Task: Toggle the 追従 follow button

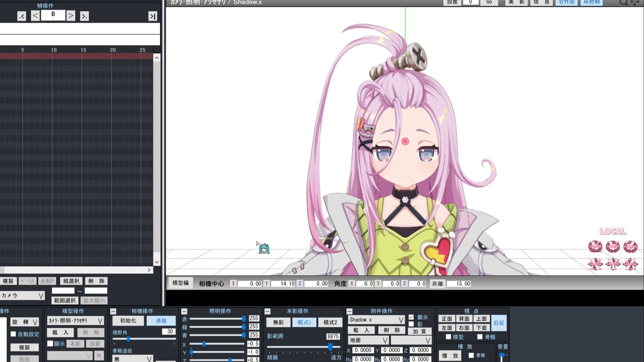Action: (x=499, y=323)
